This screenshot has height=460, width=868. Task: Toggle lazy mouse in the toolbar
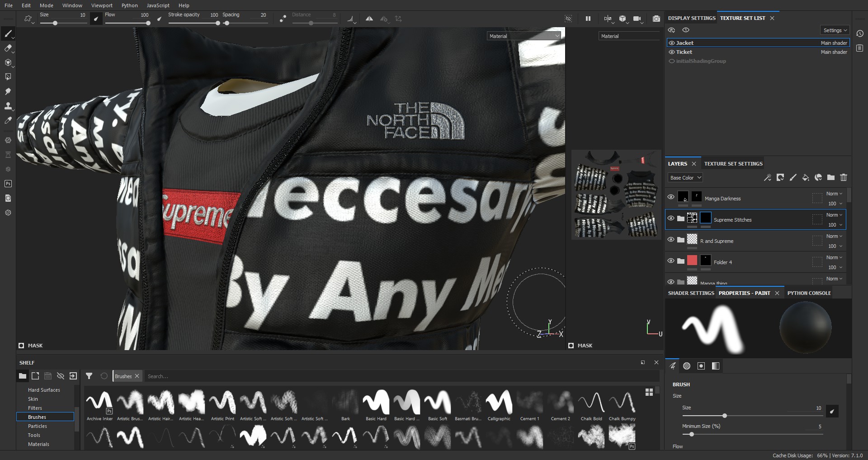283,19
